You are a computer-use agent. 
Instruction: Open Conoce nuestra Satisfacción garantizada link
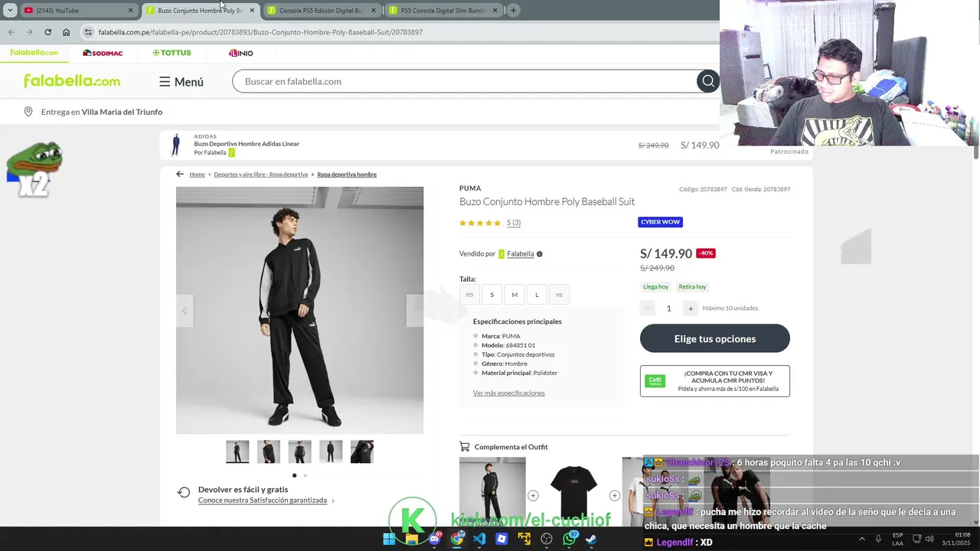coord(263,500)
